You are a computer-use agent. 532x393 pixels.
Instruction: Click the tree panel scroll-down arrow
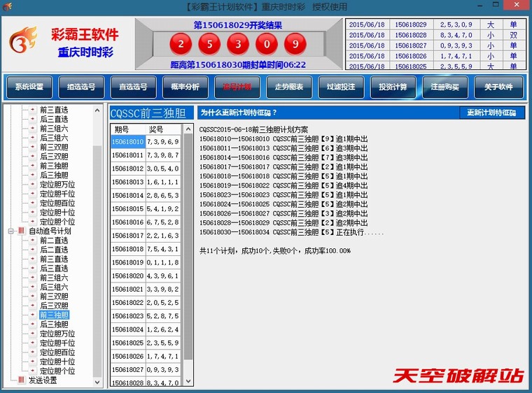pos(97,381)
